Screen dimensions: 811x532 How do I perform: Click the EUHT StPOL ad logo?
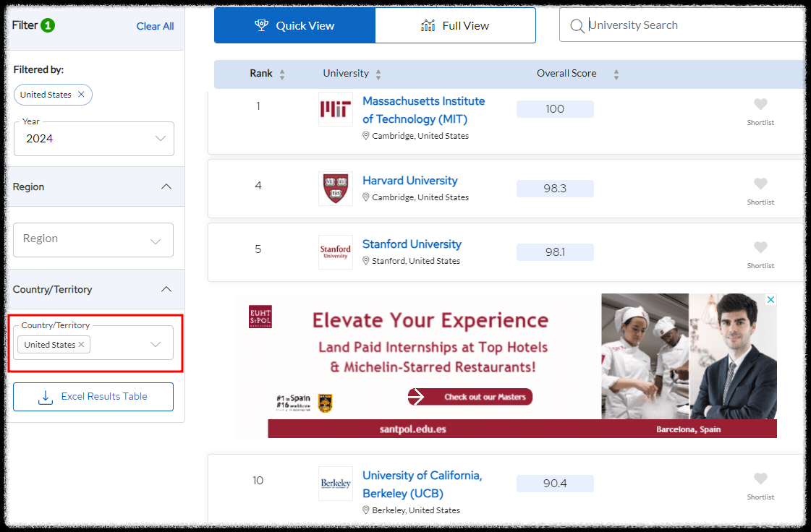click(260, 317)
